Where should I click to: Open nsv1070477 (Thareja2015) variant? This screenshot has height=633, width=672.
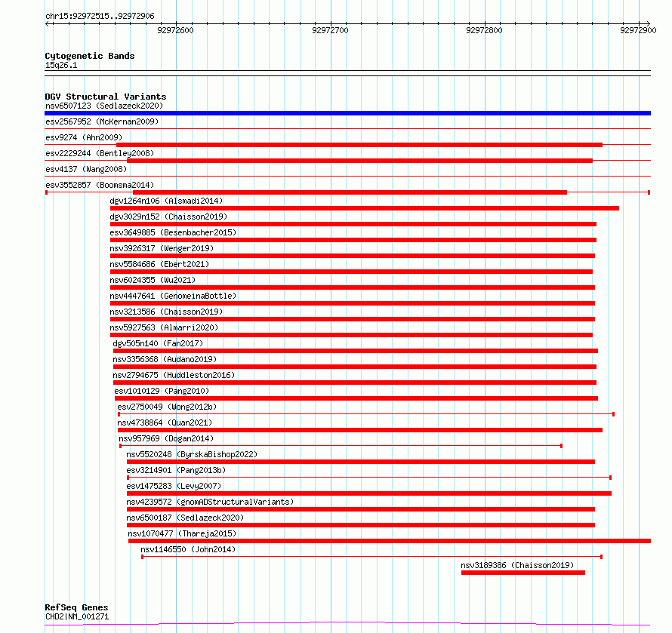point(182,533)
